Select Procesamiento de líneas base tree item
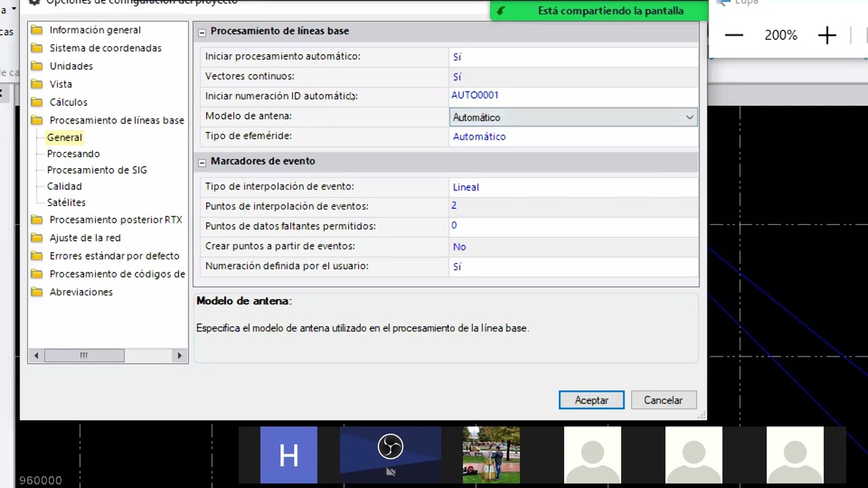The width and height of the screenshot is (868, 488). (x=117, y=120)
